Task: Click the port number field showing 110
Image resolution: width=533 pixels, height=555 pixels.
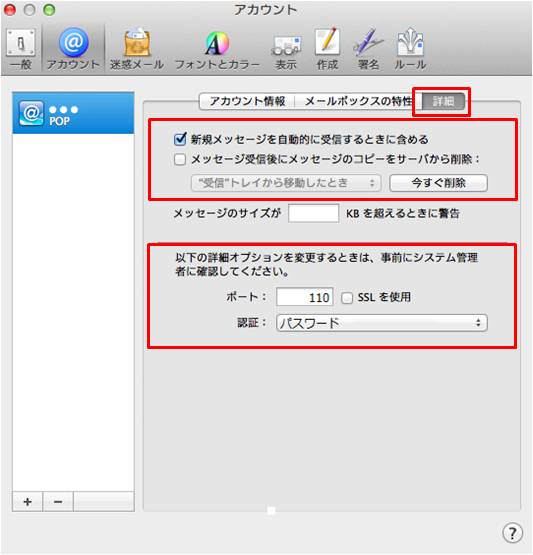Action: click(x=305, y=297)
